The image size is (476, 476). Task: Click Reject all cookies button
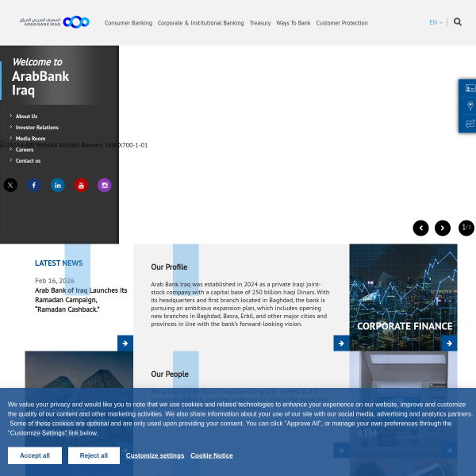(94, 455)
